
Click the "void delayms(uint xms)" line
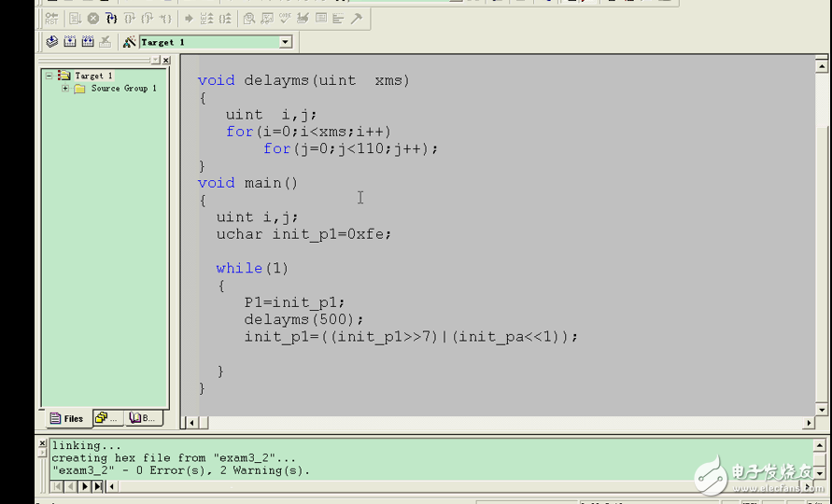(303, 80)
